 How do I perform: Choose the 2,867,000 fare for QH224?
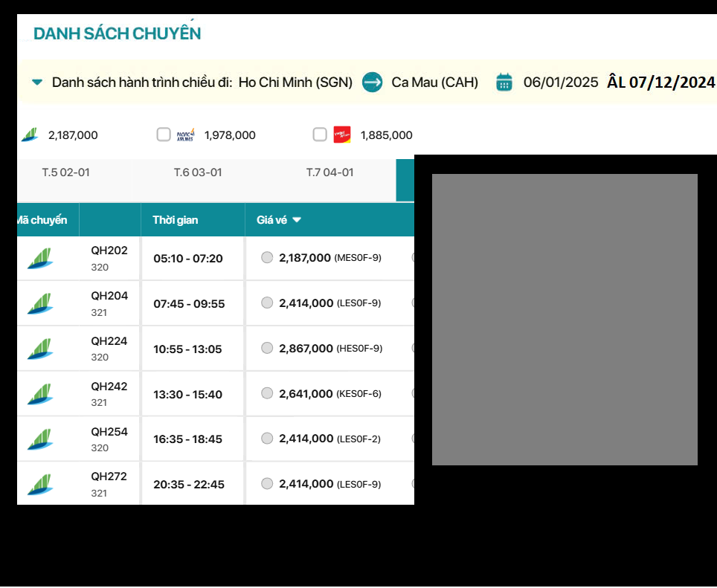click(267, 348)
